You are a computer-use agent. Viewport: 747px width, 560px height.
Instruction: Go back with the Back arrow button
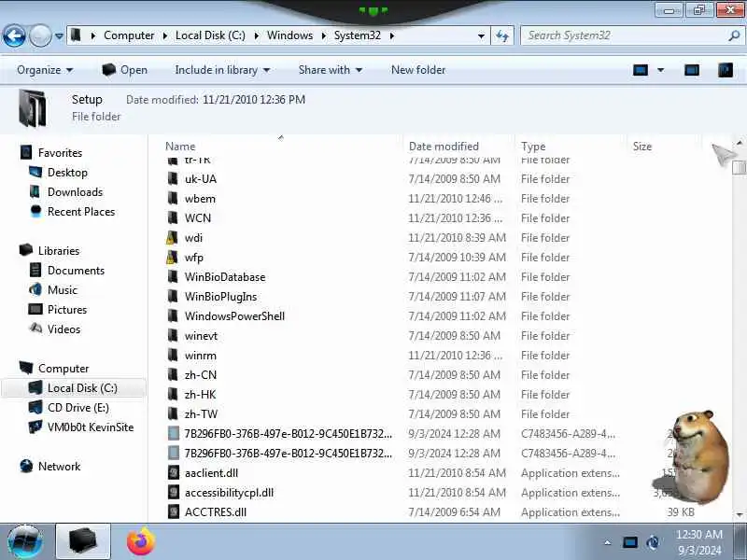pyautogui.click(x=14, y=35)
